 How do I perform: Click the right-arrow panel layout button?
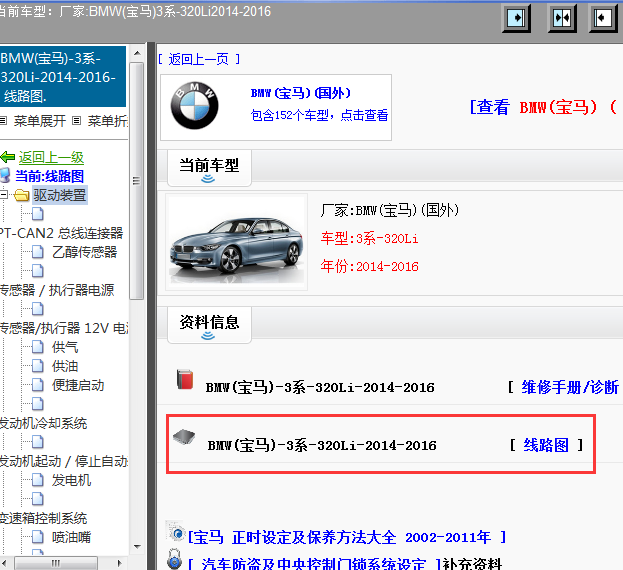[516, 18]
